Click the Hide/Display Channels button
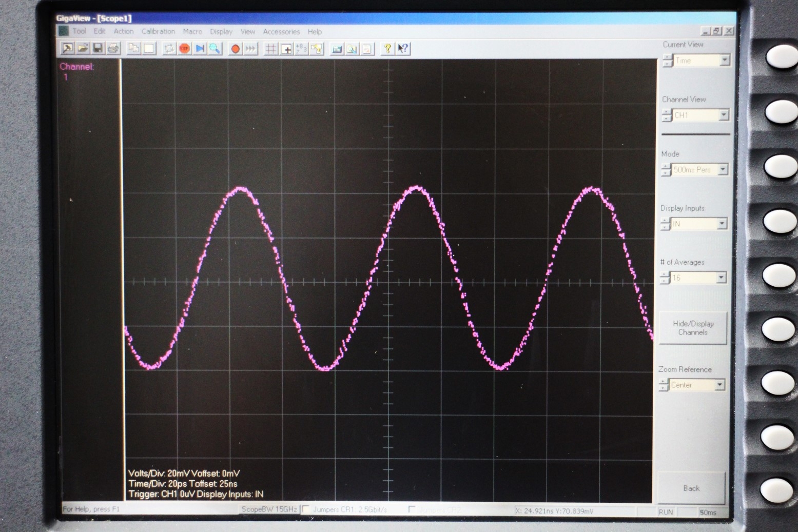The height and width of the screenshot is (532, 798). pos(693,328)
